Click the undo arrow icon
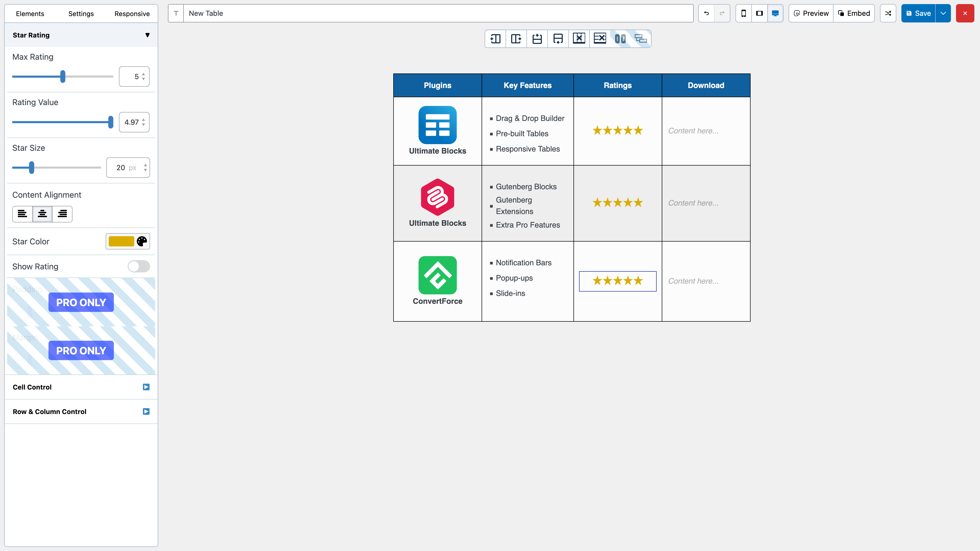The height and width of the screenshot is (551, 980). pos(706,13)
